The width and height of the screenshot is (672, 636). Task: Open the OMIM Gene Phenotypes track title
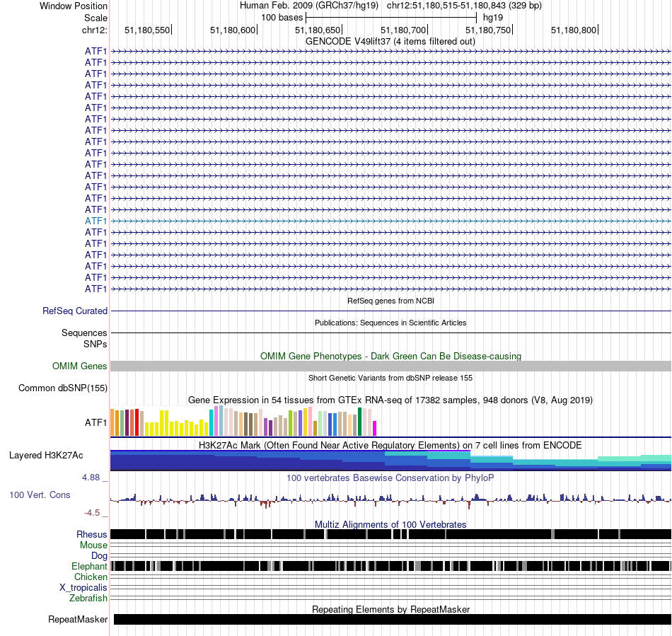click(x=391, y=356)
